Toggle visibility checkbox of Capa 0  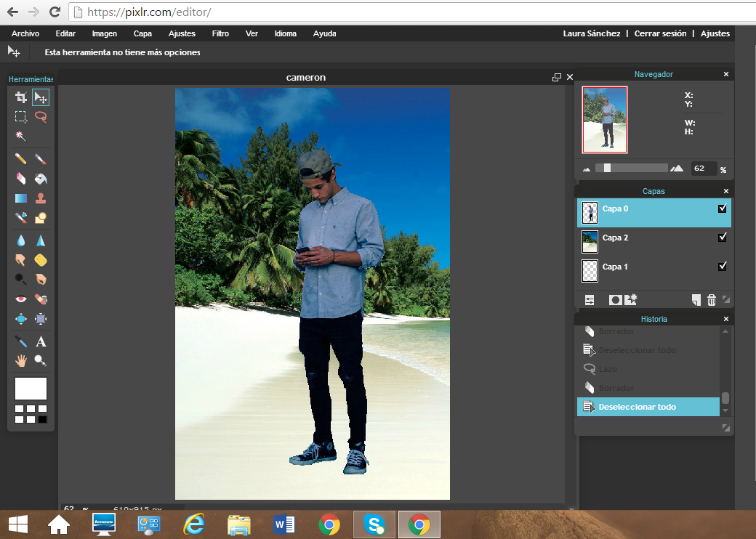(x=723, y=208)
